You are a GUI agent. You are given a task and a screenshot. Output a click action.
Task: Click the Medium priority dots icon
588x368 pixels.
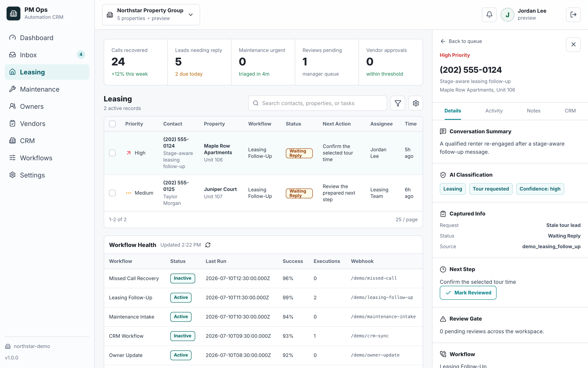[x=129, y=193]
